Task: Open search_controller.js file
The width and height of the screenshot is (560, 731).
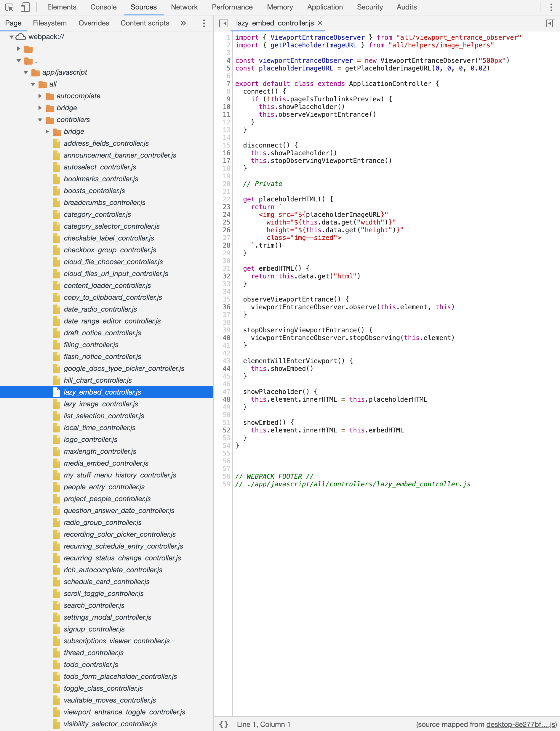Action: click(94, 605)
